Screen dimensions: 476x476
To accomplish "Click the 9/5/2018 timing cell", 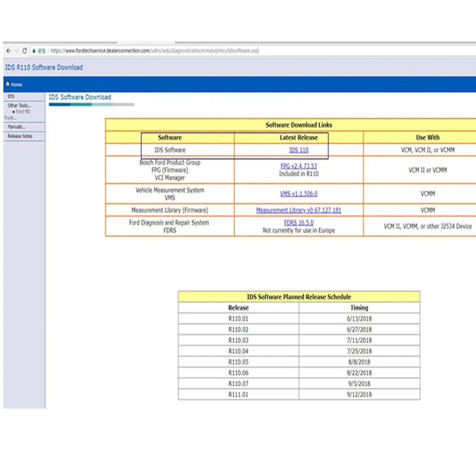I will [x=359, y=384].
